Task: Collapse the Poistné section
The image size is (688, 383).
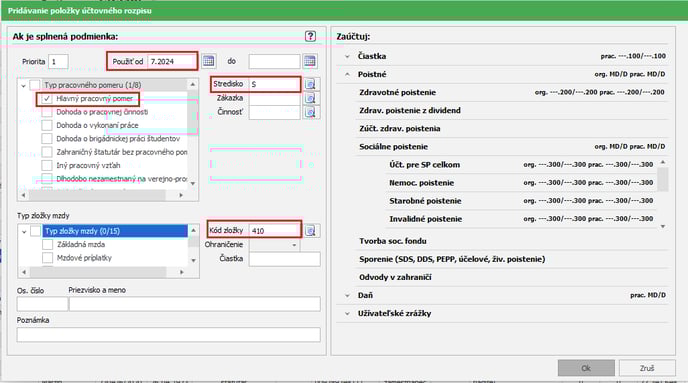Action: coord(347,74)
